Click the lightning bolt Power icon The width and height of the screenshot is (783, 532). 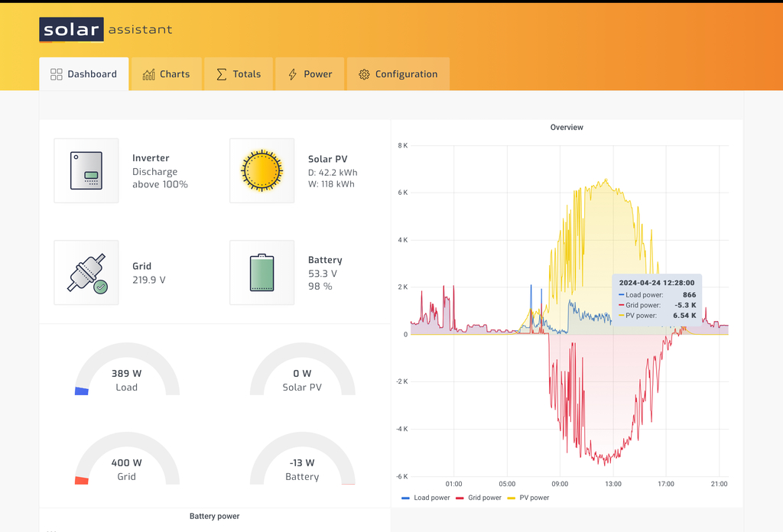tap(292, 74)
